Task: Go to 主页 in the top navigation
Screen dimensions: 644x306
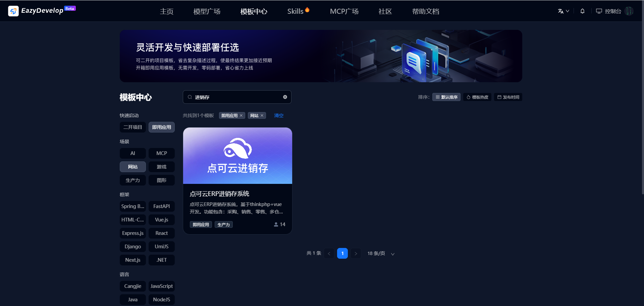Action: [167, 11]
